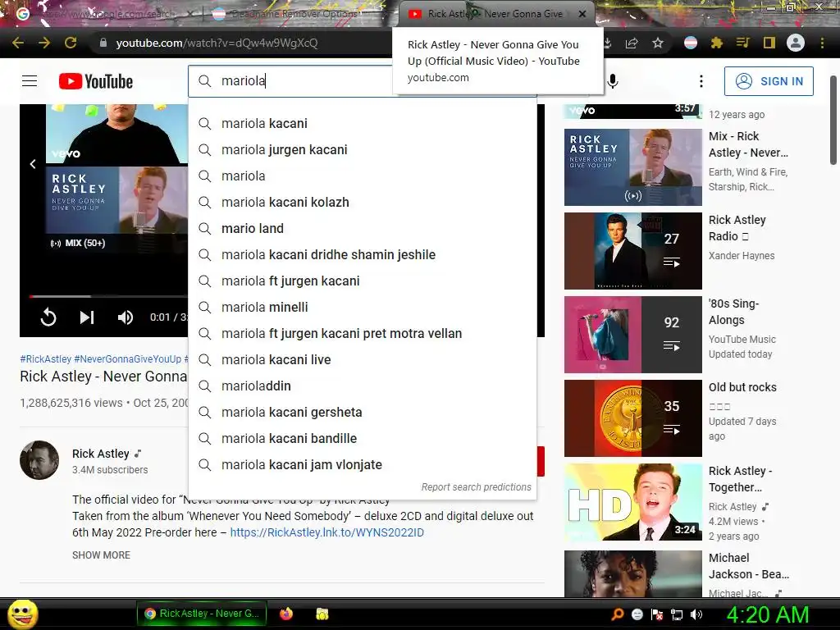840x630 pixels.
Task: Click the page vertical scrollbar
Action: pyautogui.click(x=833, y=121)
